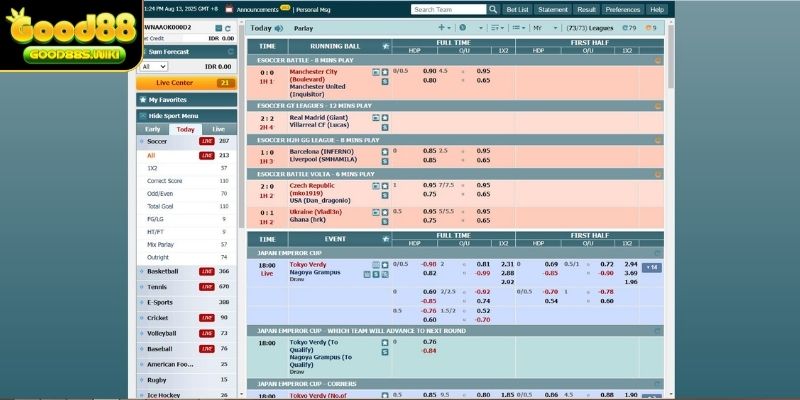Open the Sum Forecast All dropdown

[x=154, y=66]
